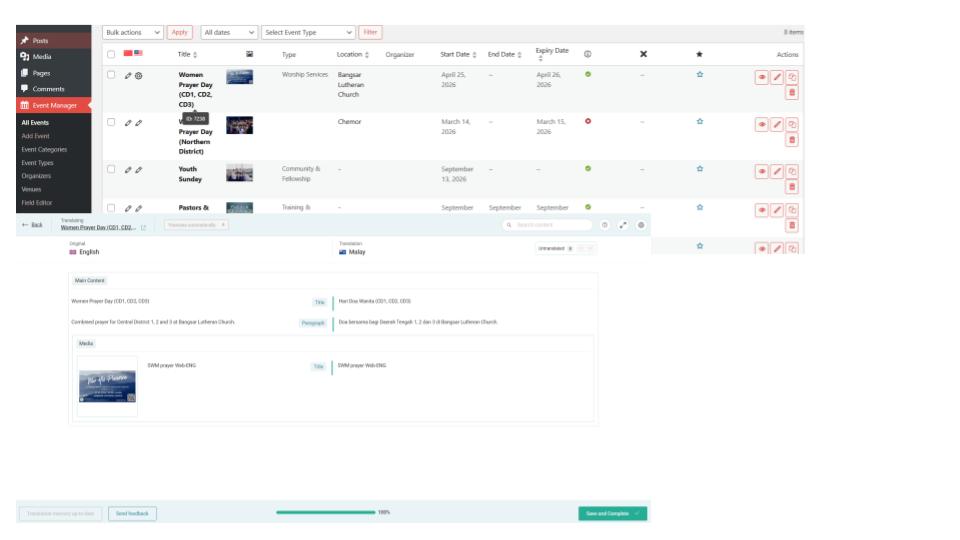Click the duplicate icon in the Northern District row
Image resolution: width=960 pixels, height=540 pixels.
tap(792, 124)
